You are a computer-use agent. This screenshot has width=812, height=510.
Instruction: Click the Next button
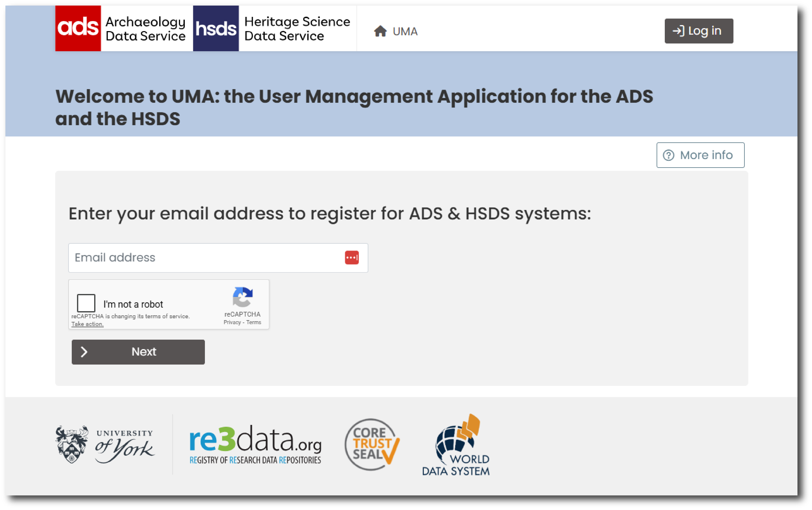pyautogui.click(x=138, y=352)
